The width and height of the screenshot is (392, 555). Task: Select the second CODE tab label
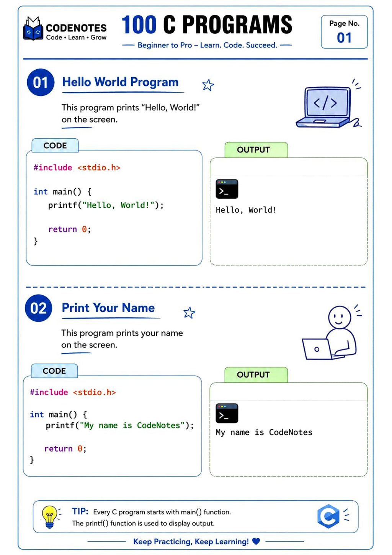click(x=54, y=371)
